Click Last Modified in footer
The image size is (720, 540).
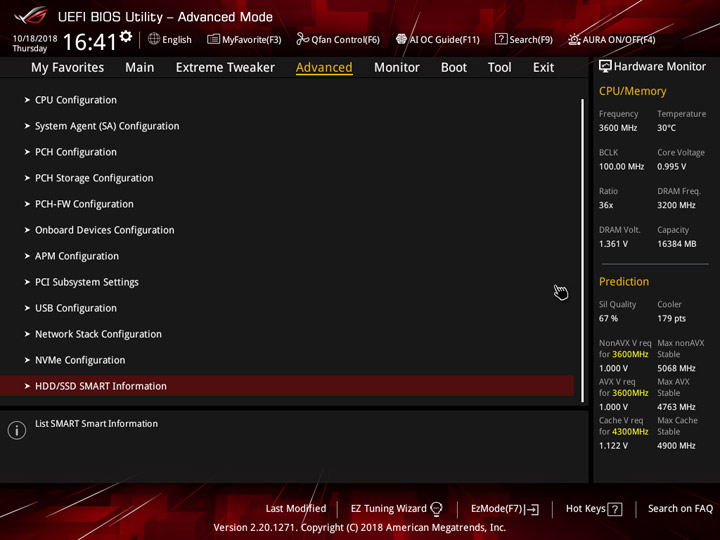[x=296, y=509]
